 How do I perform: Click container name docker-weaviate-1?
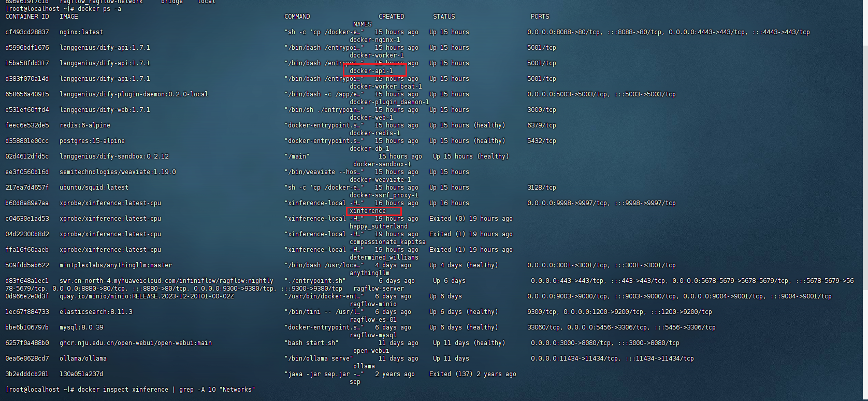click(x=380, y=180)
